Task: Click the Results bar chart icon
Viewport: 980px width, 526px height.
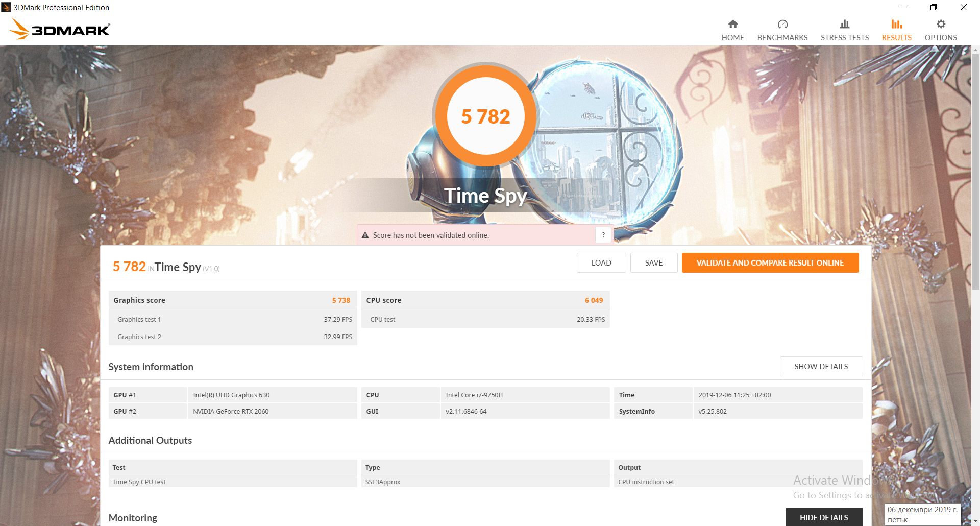Action: pyautogui.click(x=897, y=24)
